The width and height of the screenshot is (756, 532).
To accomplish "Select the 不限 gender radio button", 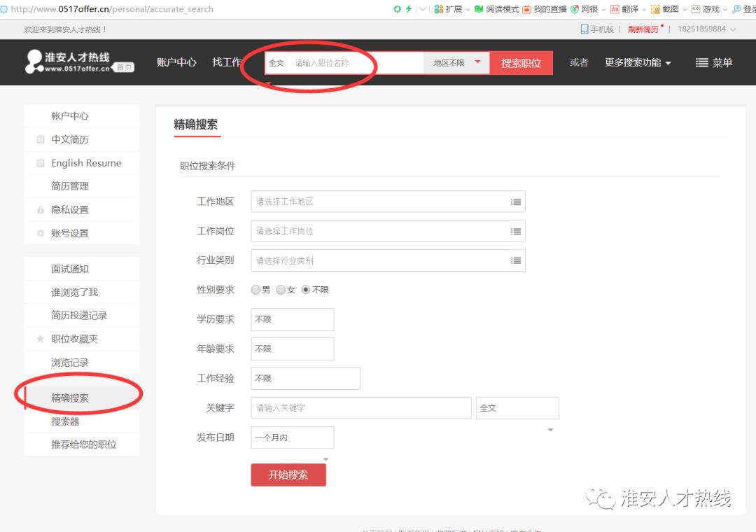I will pyautogui.click(x=306, y=290).
